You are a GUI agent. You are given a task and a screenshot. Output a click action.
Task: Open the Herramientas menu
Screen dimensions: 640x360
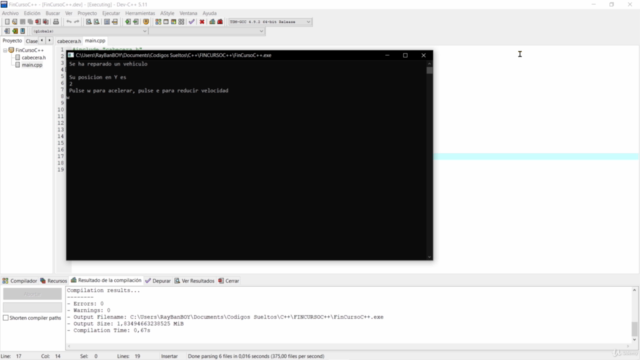140,13
